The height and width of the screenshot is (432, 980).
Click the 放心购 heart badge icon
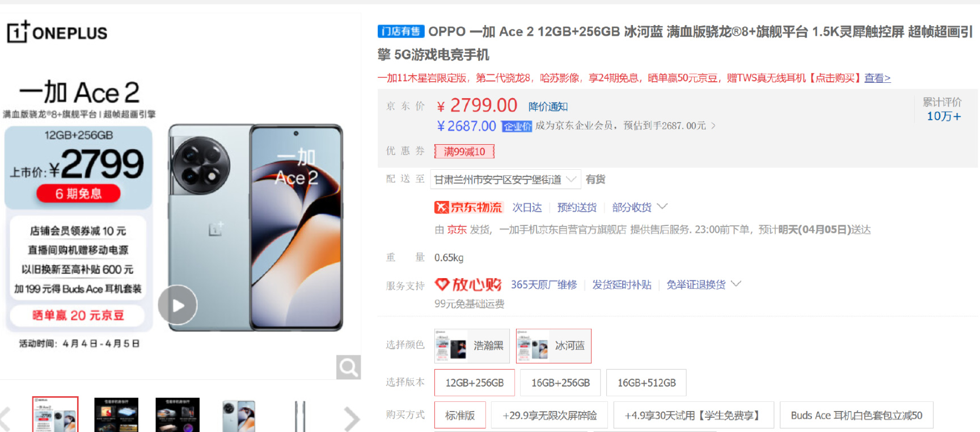(442, 284)
